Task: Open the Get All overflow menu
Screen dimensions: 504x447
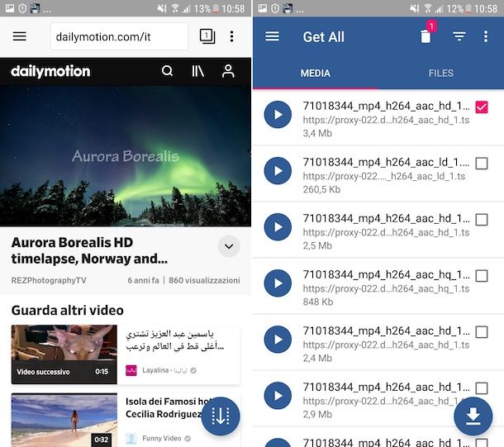Action: click(x=486, y=36)
